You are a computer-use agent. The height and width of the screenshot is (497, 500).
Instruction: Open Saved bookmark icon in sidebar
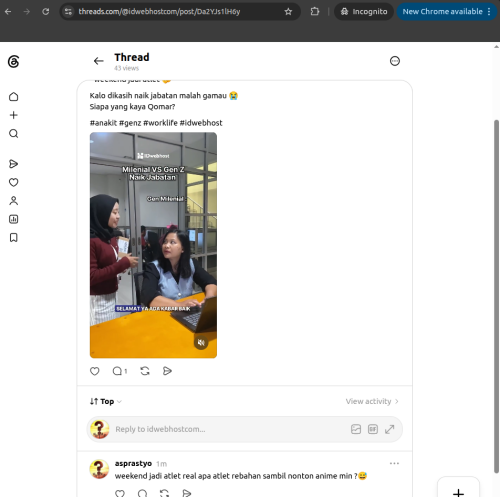coord(13,238)
